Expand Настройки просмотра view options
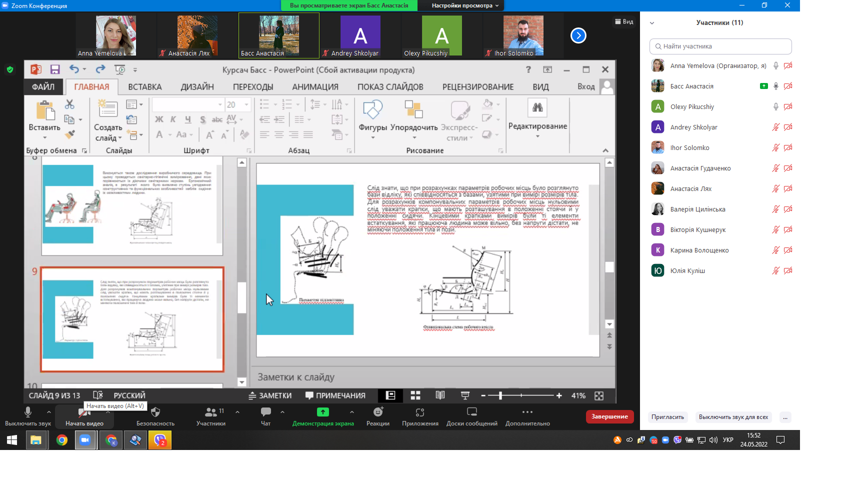Viewport: 845px width, 504px height. click(465, 5)
